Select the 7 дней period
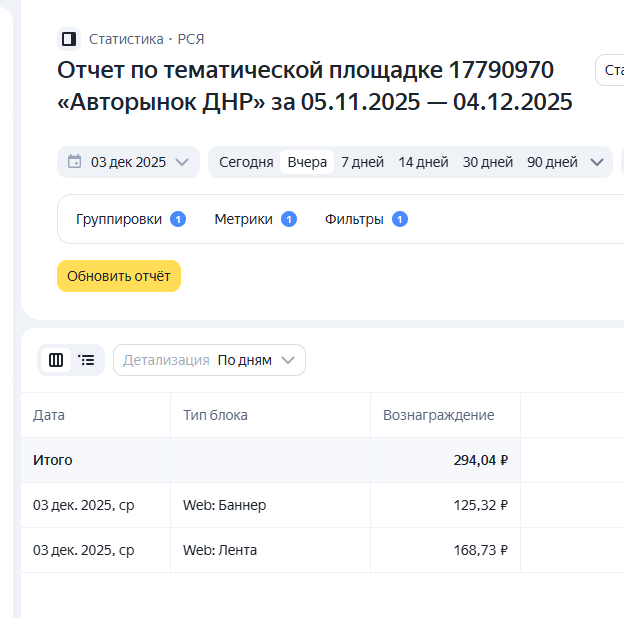 pos(362,162)
